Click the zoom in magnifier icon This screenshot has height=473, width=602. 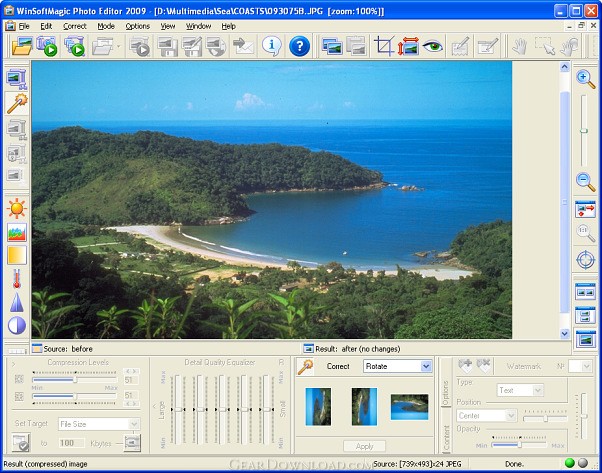point(585,79)
